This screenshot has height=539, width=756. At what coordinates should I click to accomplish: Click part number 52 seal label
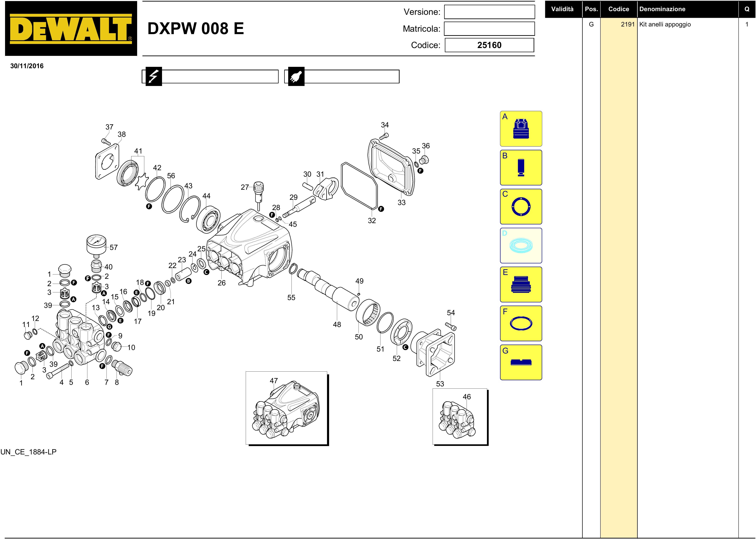point(397,359)
